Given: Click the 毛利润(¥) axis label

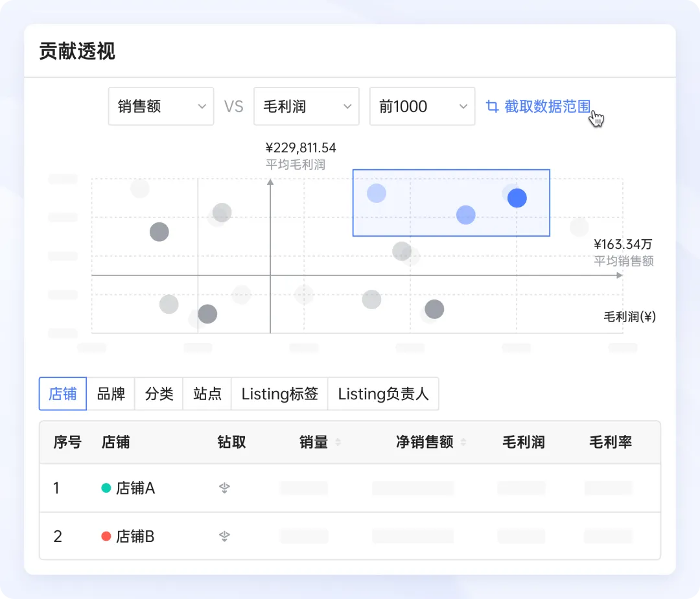Looking at the screenshot, I should pyautogui.click(x=629, y=316).
